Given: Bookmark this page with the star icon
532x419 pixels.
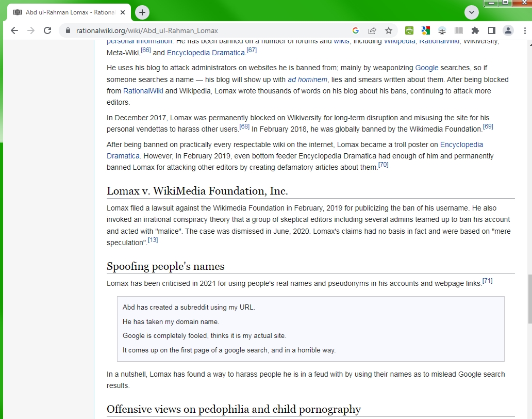Looking at the screenshot, I should coord(389,30).
